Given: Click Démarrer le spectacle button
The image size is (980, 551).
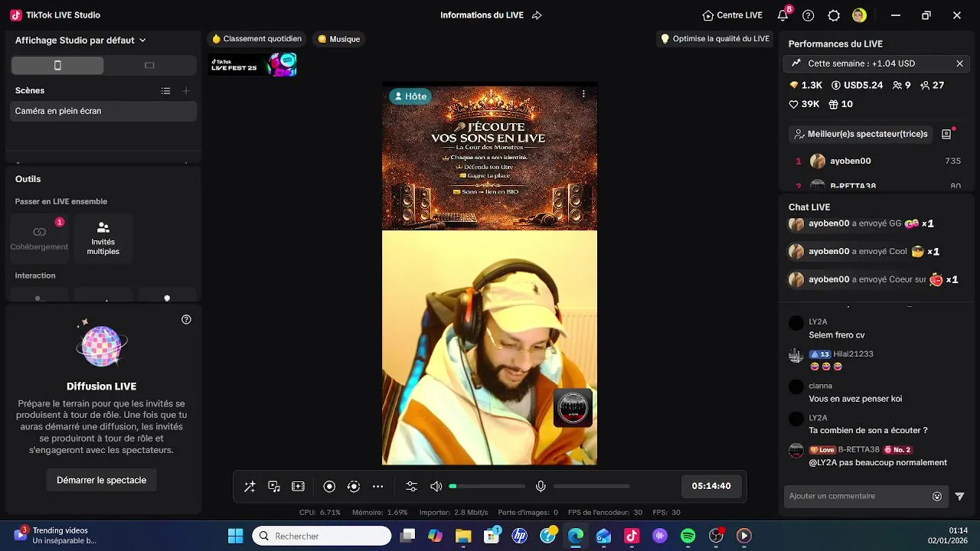Looking at the screenshot, I should click(x=101, y=481).
